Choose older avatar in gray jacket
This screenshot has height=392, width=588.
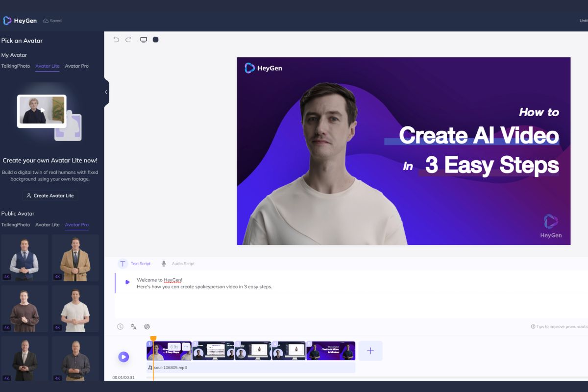coord(75,359)
